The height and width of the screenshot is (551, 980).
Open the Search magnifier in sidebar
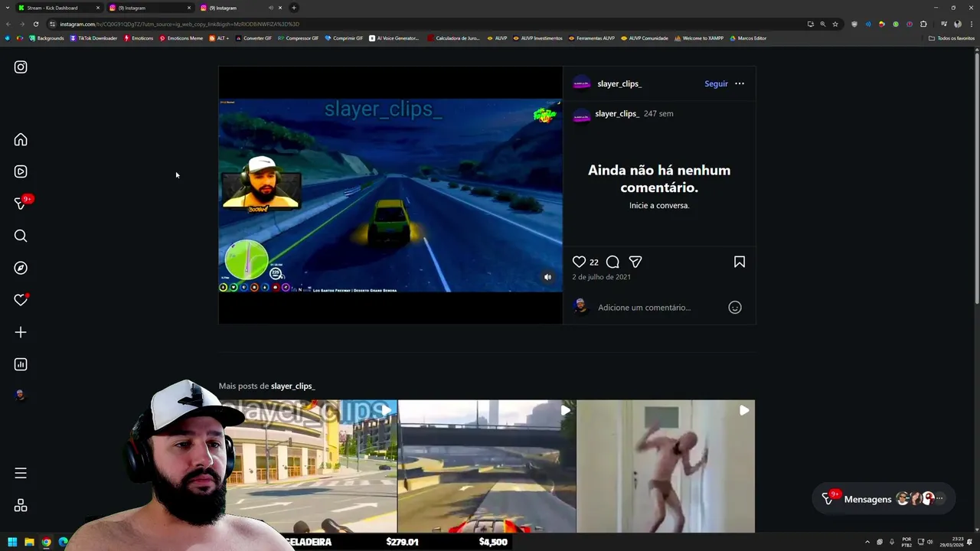click(x=21, y=236)
